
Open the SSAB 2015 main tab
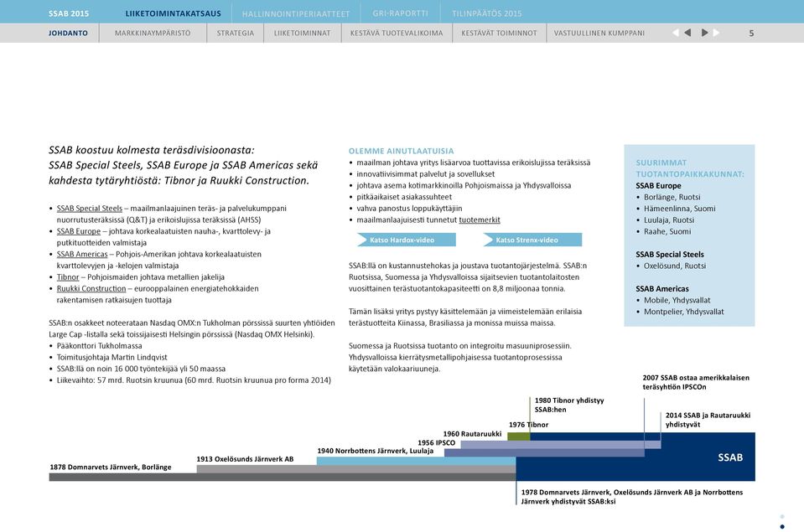point(69,13)
